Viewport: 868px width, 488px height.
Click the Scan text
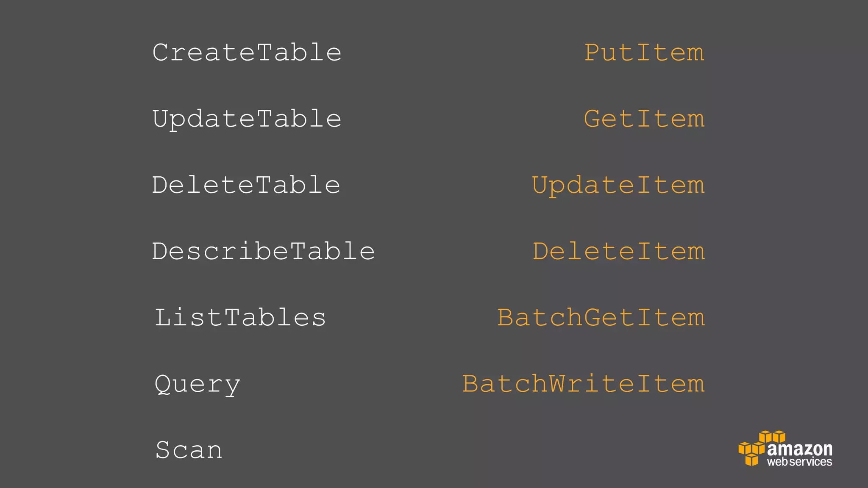(189, 450)
